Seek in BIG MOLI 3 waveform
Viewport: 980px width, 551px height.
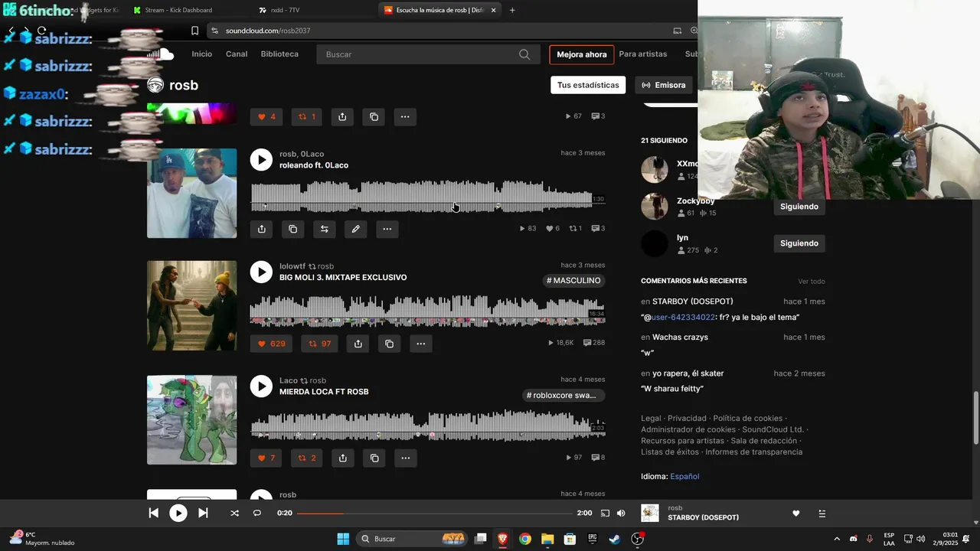427,311
